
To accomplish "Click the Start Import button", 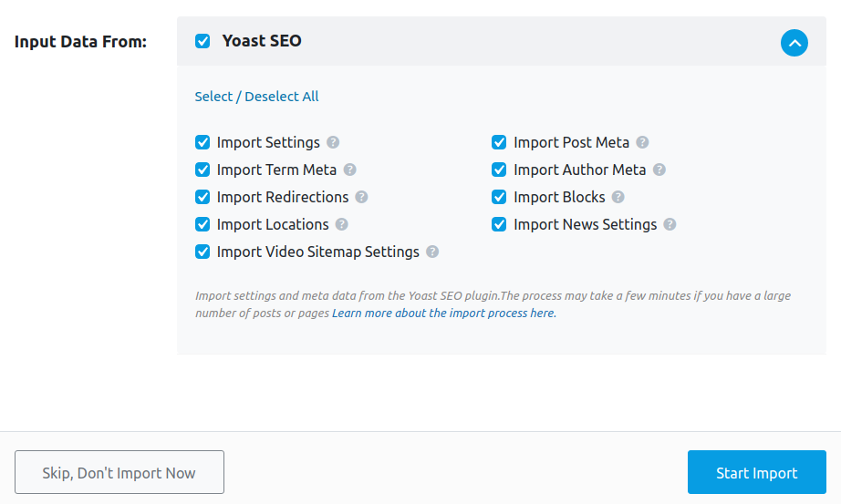I will coord(757,472).
